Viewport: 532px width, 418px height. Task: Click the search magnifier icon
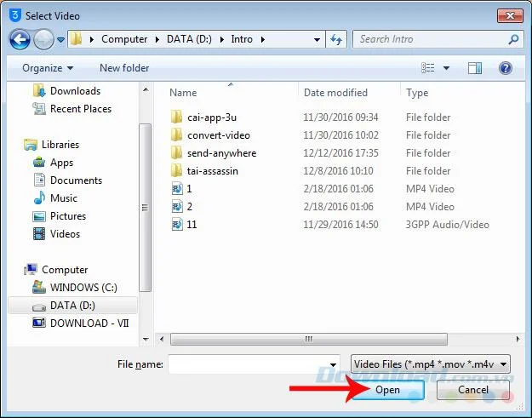coord(513,39)
